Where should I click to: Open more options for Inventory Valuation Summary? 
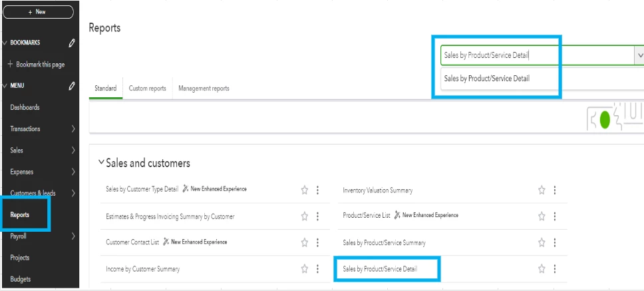(x=555, y=190)
